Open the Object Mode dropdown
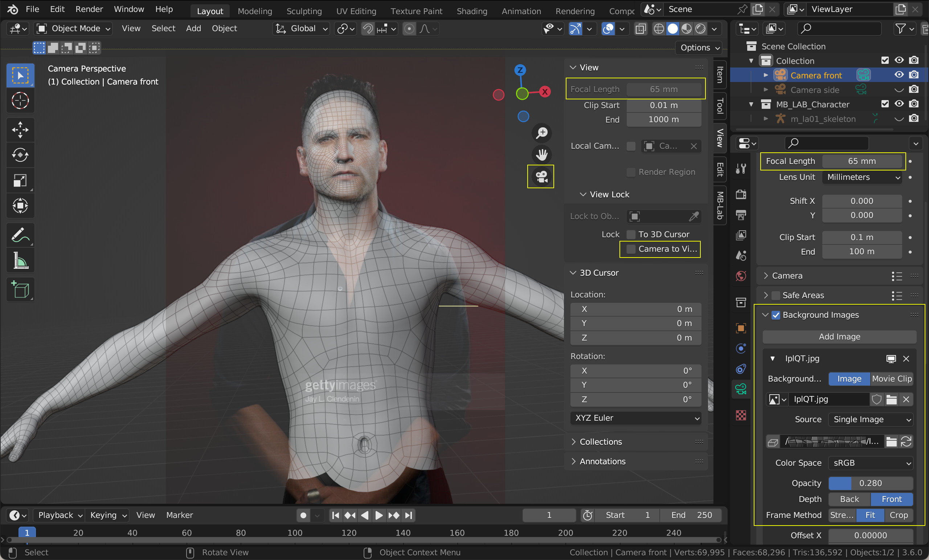 pos(74,29)
